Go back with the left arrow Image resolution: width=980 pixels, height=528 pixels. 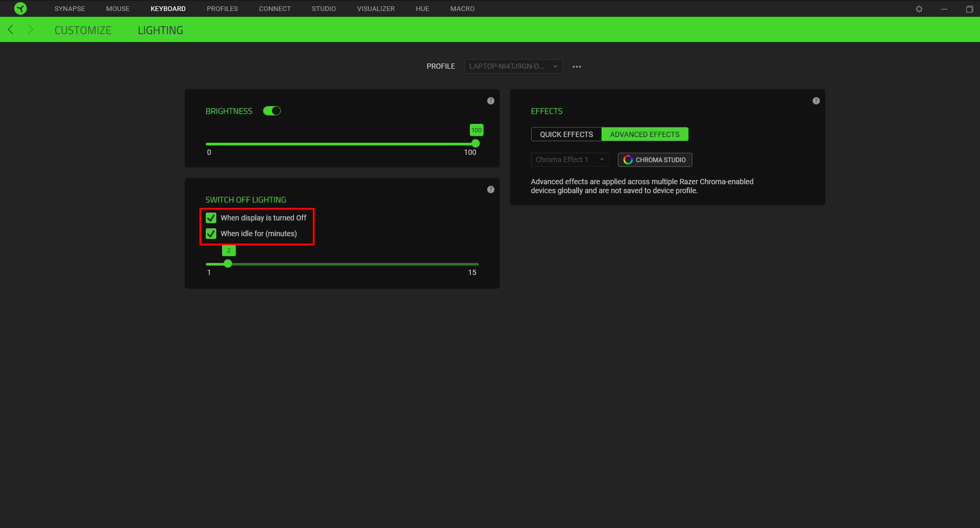tap(10, 29)
